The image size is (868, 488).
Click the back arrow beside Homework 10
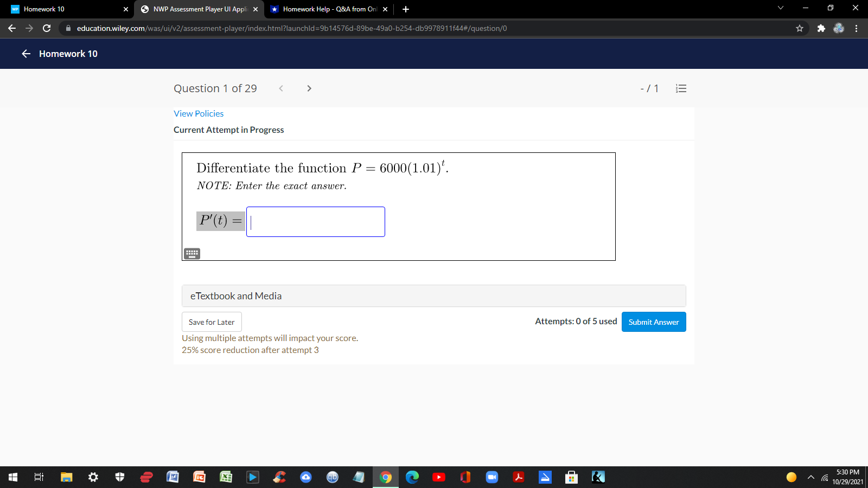pyautogui.click(x=25, y=54)
